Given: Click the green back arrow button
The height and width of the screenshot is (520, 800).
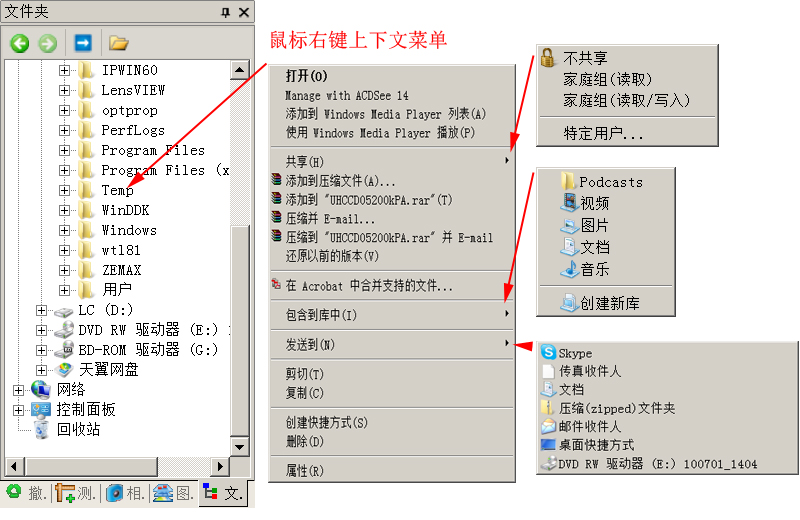Looking at the screenshot, I should tap(20, 43).
